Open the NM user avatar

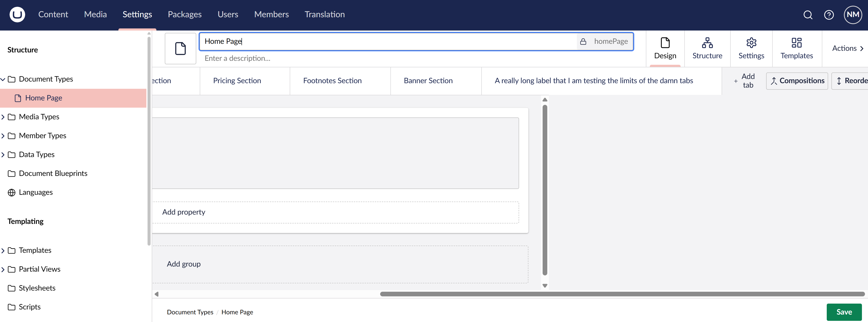[853, 15]
